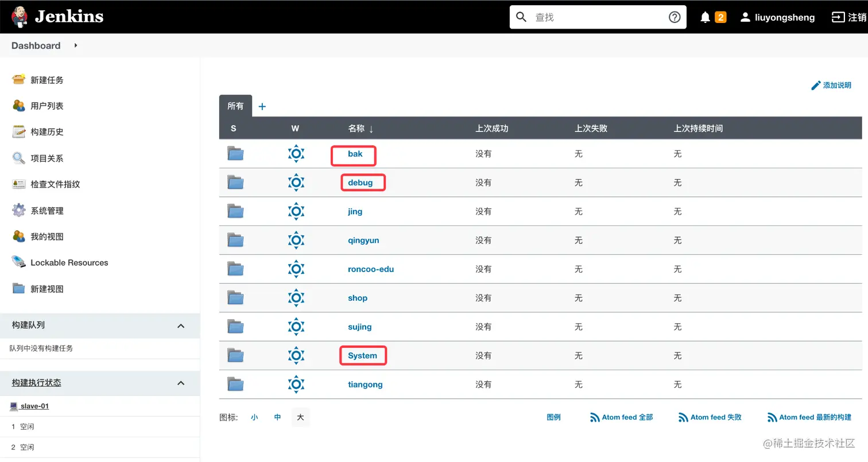Sort by 名称 column header
Image resolution: width=868 pixels, height=462 pixels.
[x=361, y=129]
